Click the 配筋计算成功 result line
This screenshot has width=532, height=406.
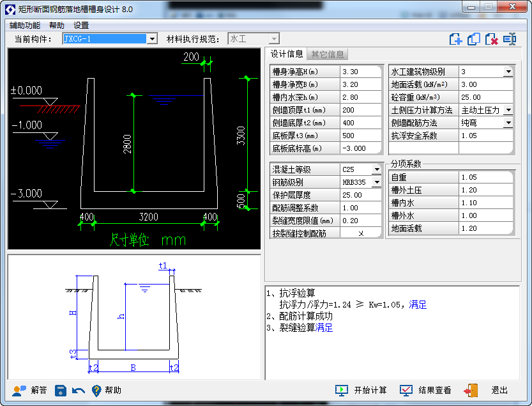point(300,316)
